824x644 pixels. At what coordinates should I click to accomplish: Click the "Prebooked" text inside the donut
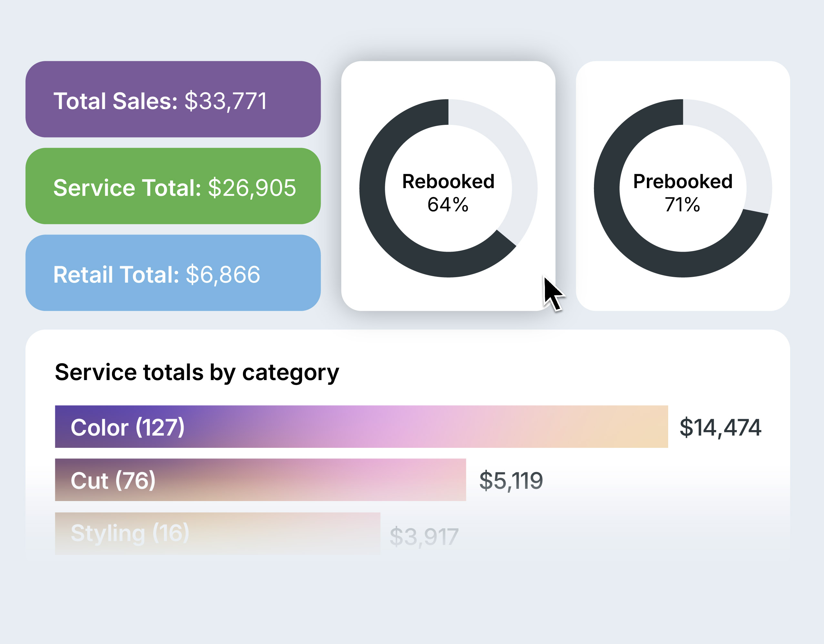point(683,181)
